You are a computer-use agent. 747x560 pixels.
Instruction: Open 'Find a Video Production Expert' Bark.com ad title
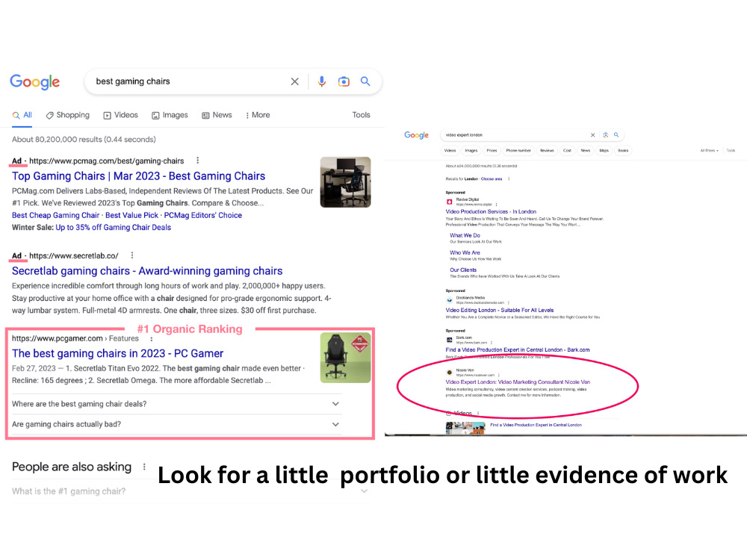[x=518, y=349]
